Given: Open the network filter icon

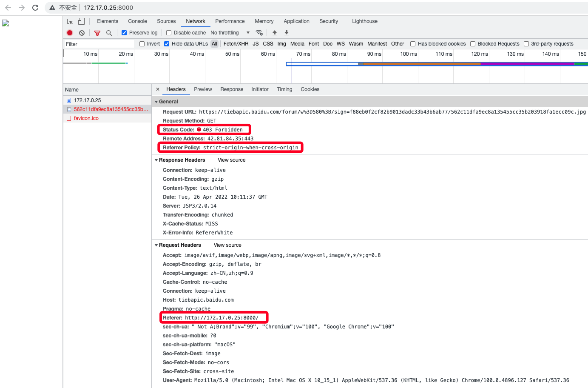Looking at the screenshot, I should (97, 33).
